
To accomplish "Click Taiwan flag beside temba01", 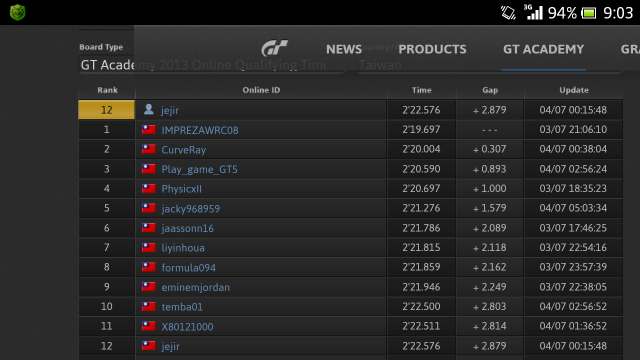I will (x=149, y=306).
